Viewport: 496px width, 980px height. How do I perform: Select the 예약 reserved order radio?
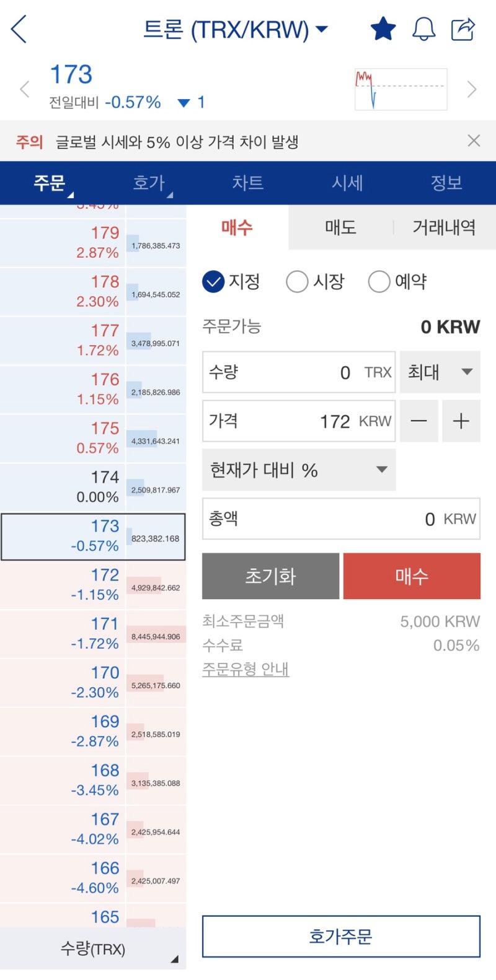[x=379, y=282]
